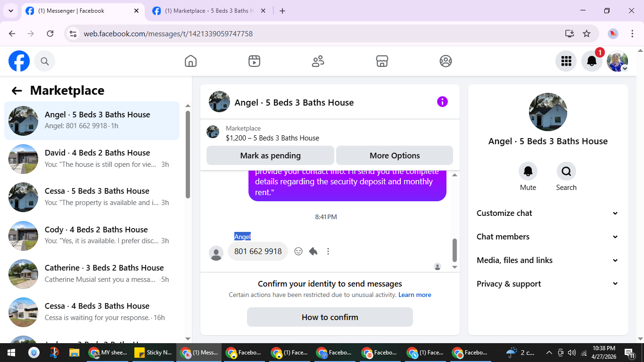Click the browser back arrow

click(x=12, y=33)
